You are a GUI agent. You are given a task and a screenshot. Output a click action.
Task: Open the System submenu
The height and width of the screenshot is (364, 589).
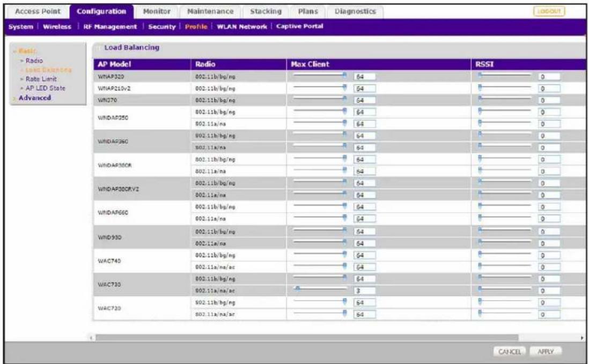[x=21, y=27]
